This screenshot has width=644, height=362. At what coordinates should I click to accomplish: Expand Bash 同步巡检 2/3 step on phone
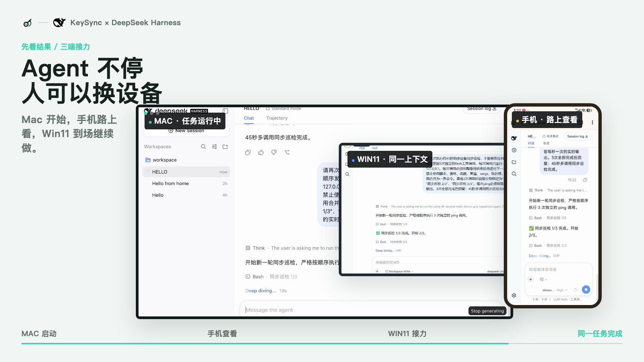click(548, 246)
